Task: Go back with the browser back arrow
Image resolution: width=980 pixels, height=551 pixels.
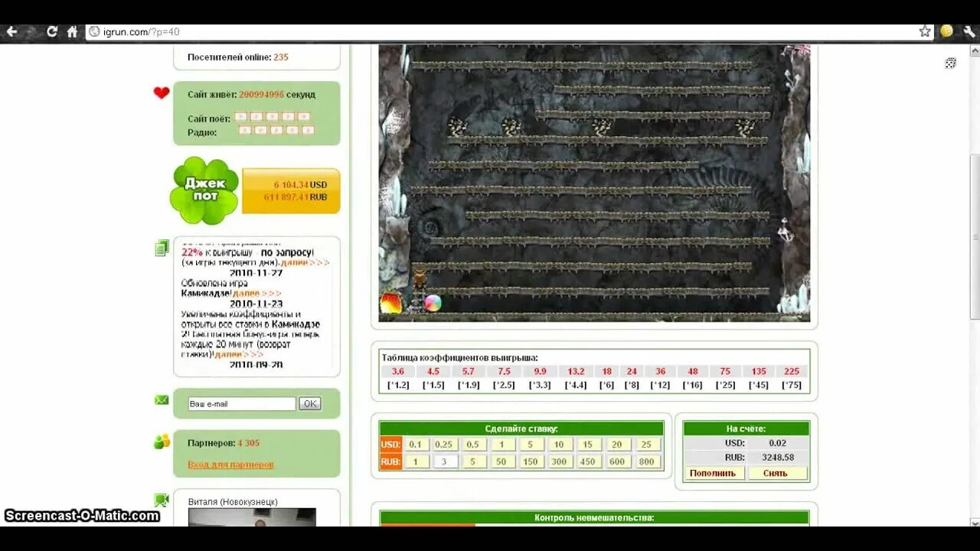Action: pos(11,31)
